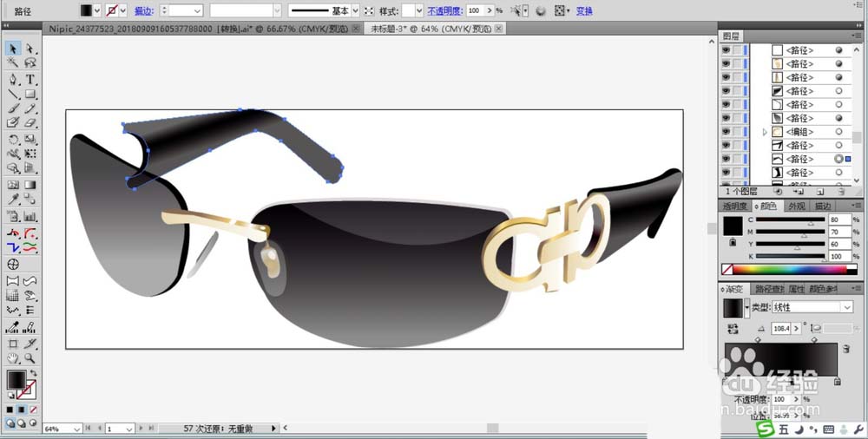Select the Direct Selection tool

click(x=30, y=49)
